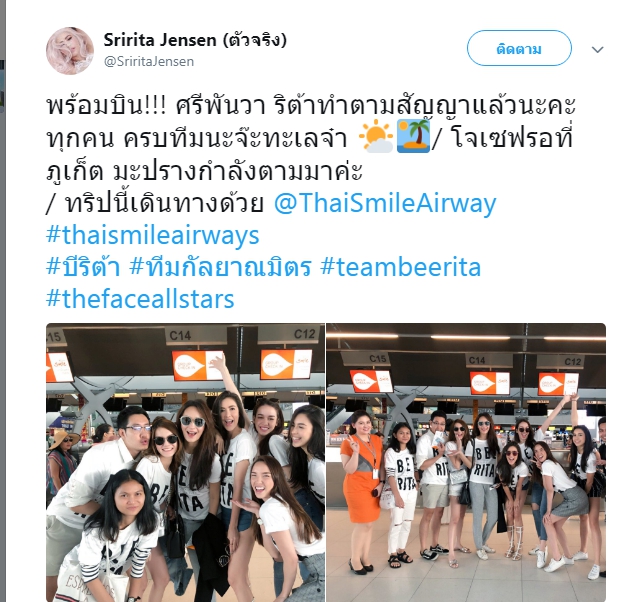Click the woman in orange uniform
The width and height of the screenshot is (633, 602).
tap(360, 491)
